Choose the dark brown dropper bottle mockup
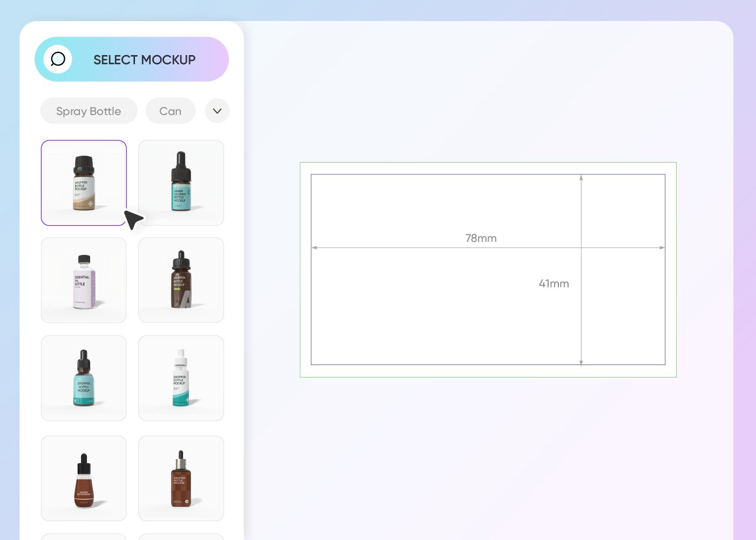The image size is (756, 540). (x=181, y=280)
